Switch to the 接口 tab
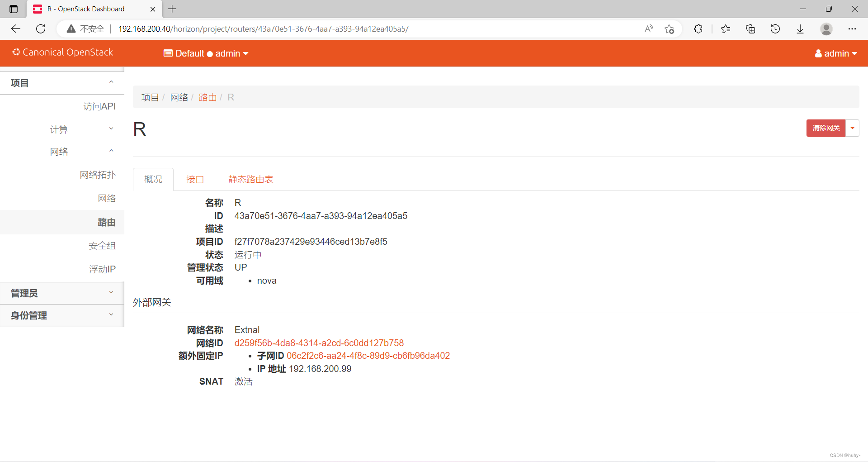This screenshot has width=868, height=462. 195,180
